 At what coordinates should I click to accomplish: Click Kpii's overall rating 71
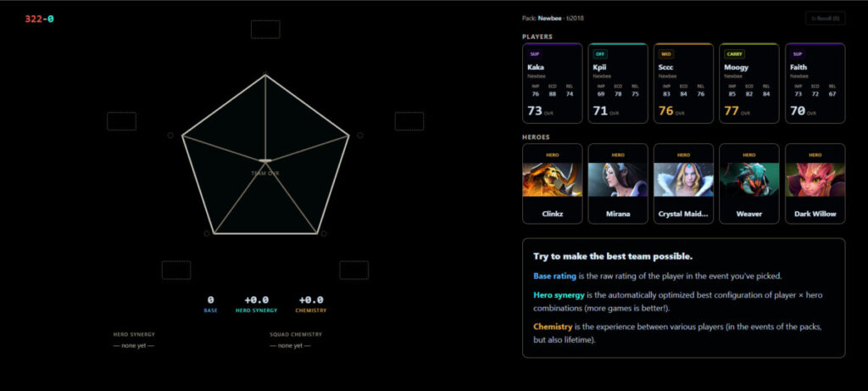point(601,111)
